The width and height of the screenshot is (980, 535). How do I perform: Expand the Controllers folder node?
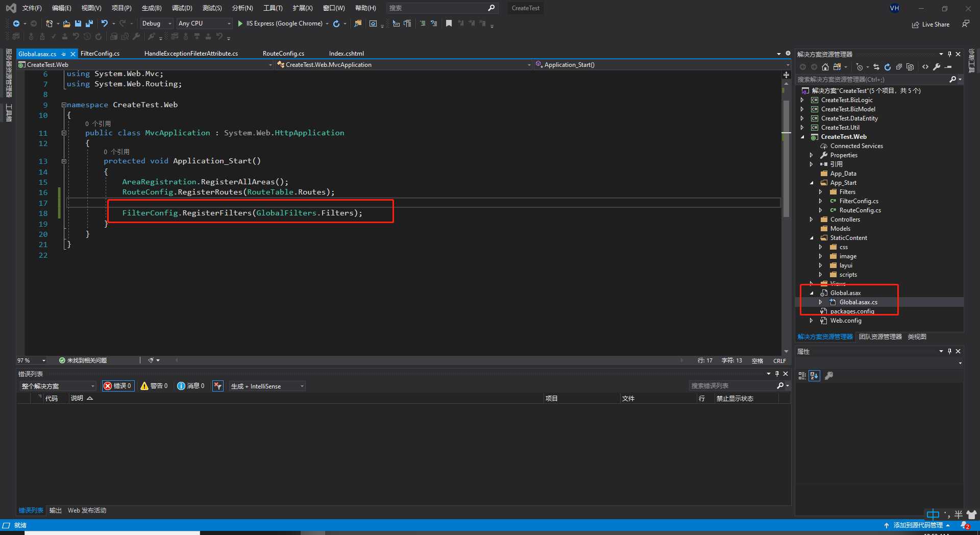(812, 220)
